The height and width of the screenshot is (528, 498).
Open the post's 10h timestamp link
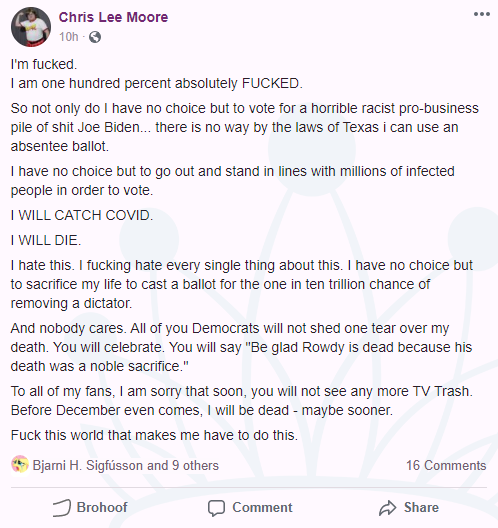pyautogui.click(x=69, y=37)
